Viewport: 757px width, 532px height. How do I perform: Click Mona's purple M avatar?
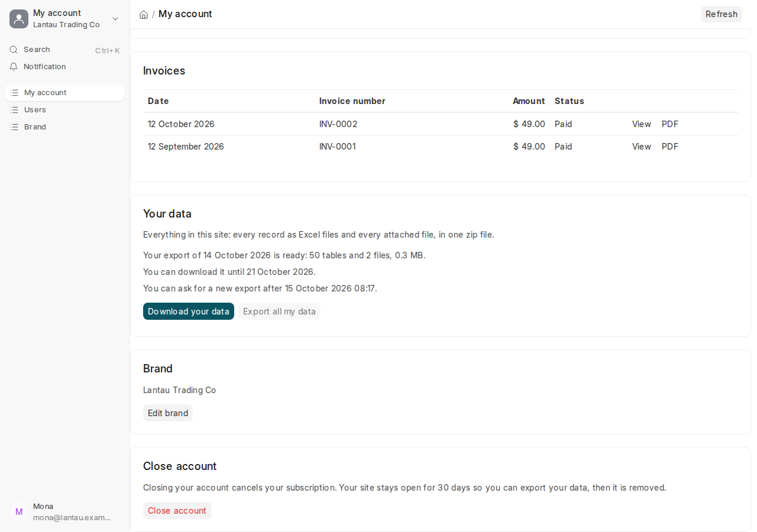[x=19, y=512]
